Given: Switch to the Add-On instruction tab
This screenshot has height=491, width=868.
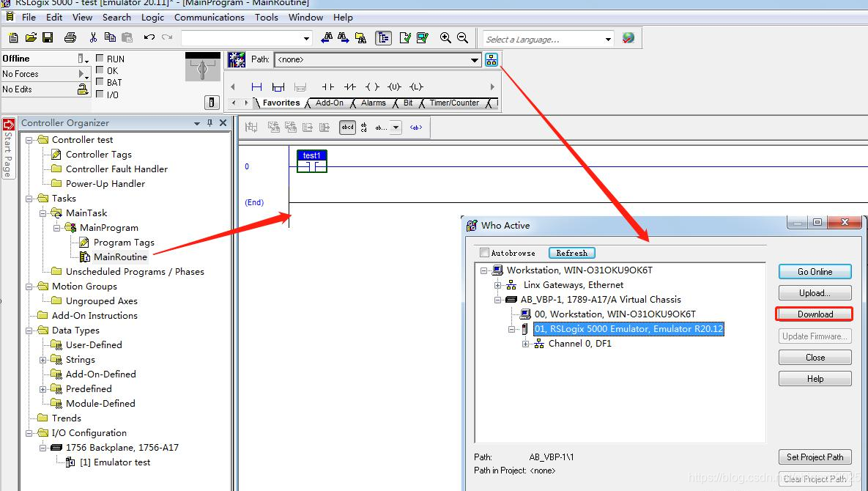Looking at the screenshot, I should [330, 103].
